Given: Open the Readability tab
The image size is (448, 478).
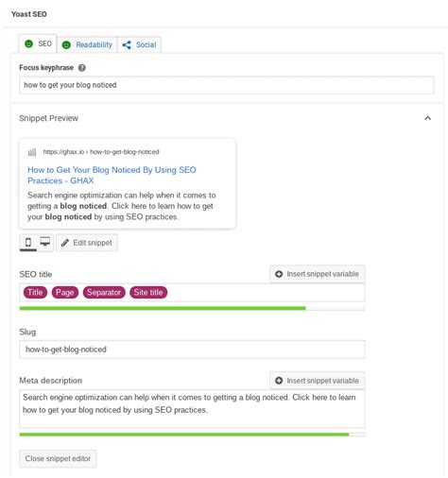Looking at the screenshot, I should point(87,44).
